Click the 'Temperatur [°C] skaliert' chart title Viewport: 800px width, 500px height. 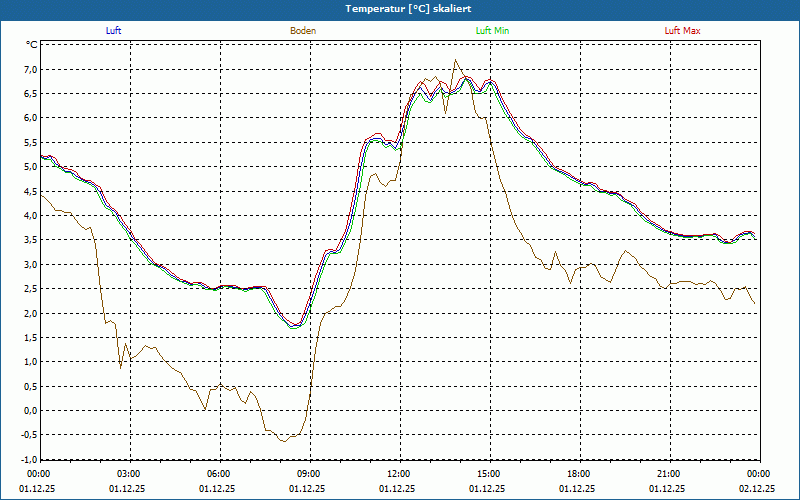(401, 8)
